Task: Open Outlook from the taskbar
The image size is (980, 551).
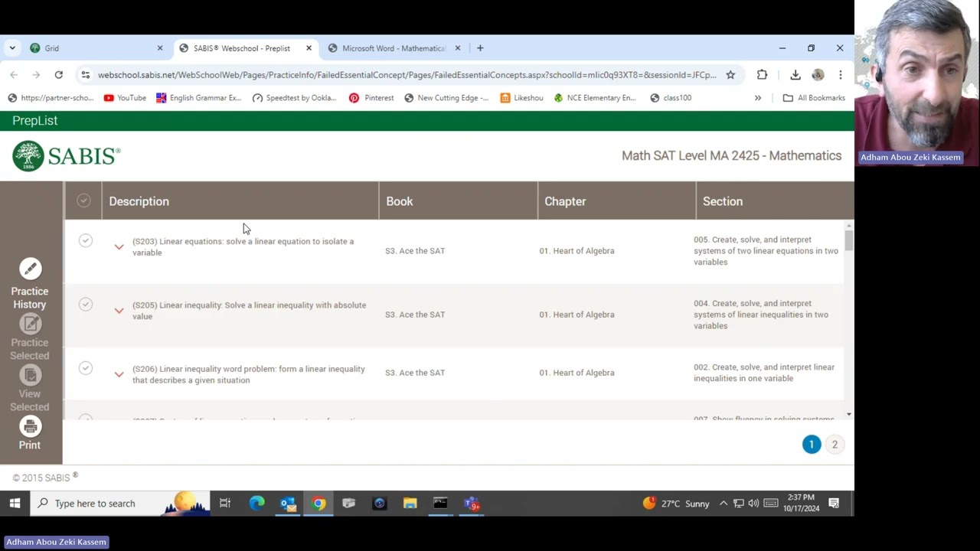Action: [x=288, y=504]
